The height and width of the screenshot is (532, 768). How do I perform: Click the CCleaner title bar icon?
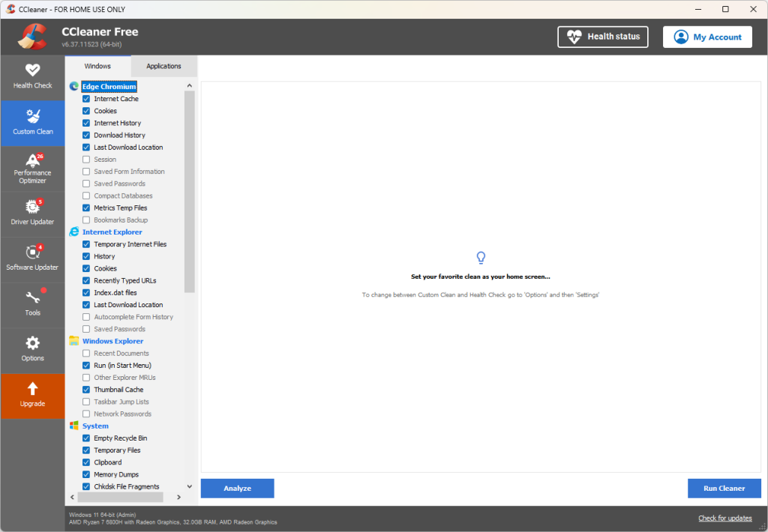[x=10, y=9]
